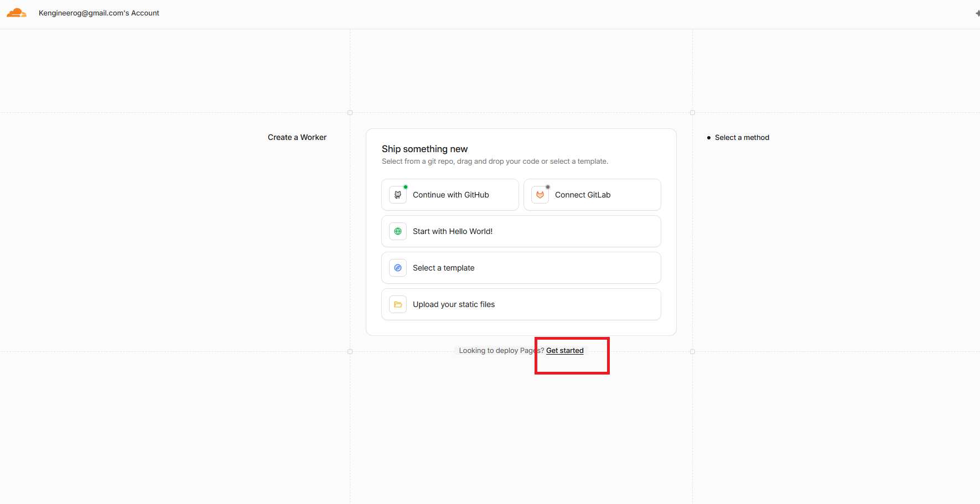Click the blue compass template icon

click(x=398, y=268)
